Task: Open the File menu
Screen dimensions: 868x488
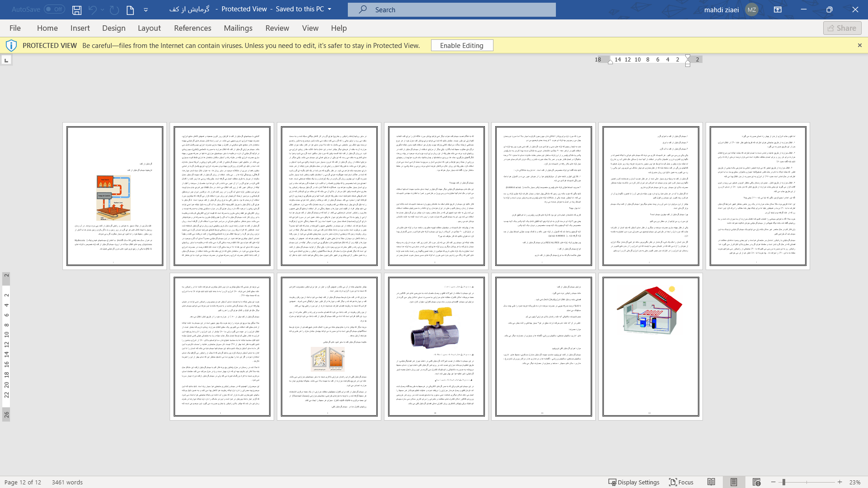Action: 15,28
